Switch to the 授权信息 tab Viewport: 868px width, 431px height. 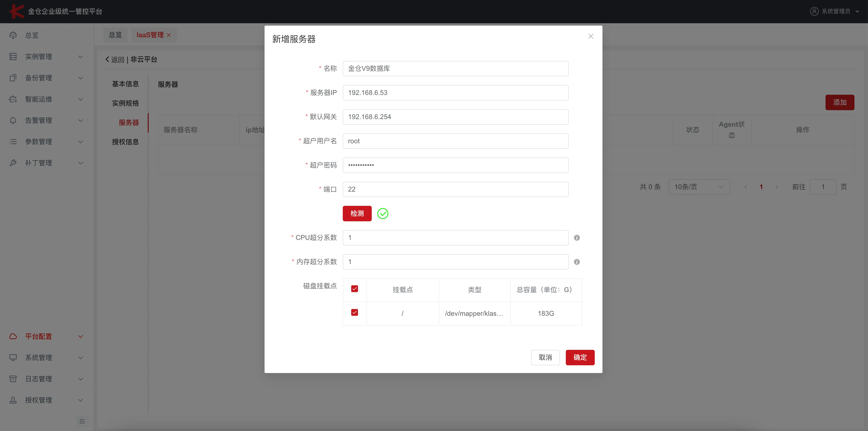pyautogui.click(x=125, y=142)
